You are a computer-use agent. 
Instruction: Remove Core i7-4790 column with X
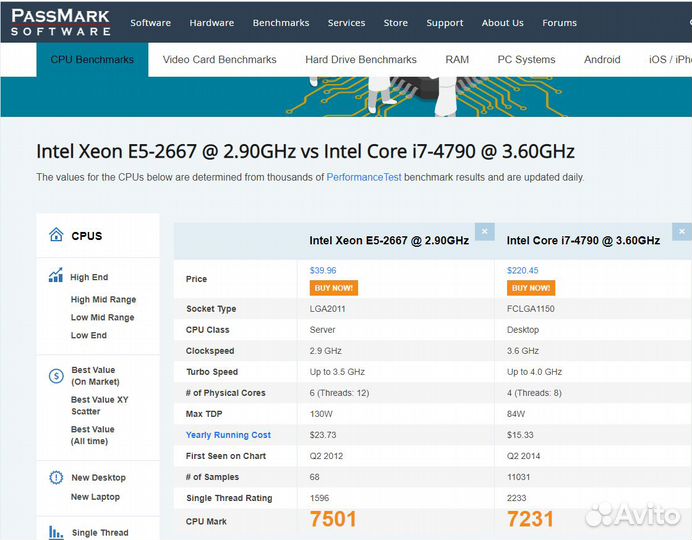682,232
